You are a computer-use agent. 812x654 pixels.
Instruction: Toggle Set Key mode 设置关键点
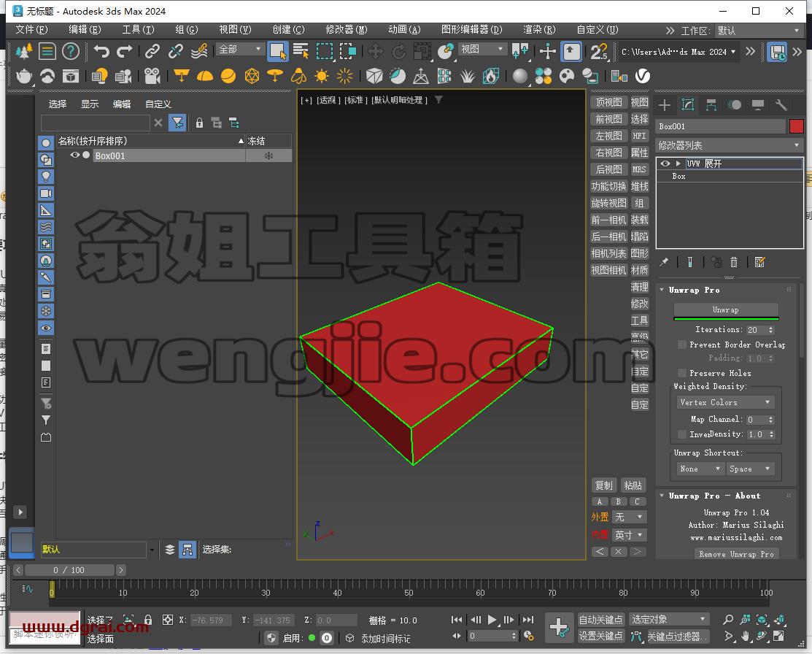pyautogui.click(x=600, y=636)
